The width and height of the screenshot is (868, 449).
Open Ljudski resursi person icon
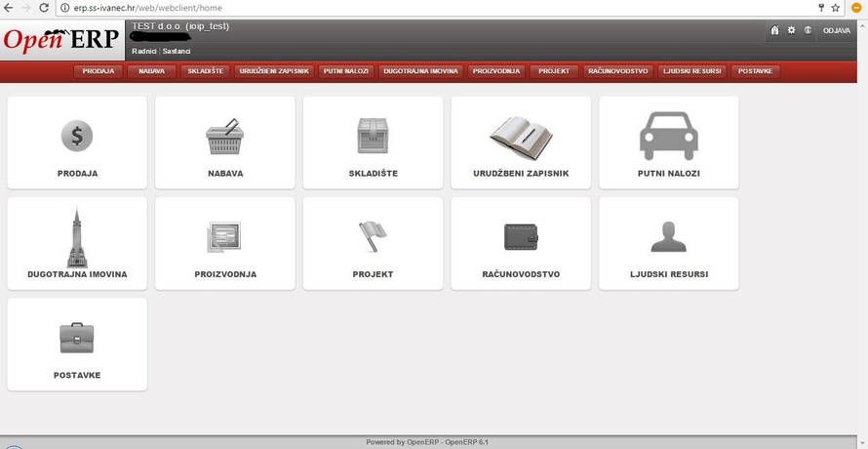point(668,237)
